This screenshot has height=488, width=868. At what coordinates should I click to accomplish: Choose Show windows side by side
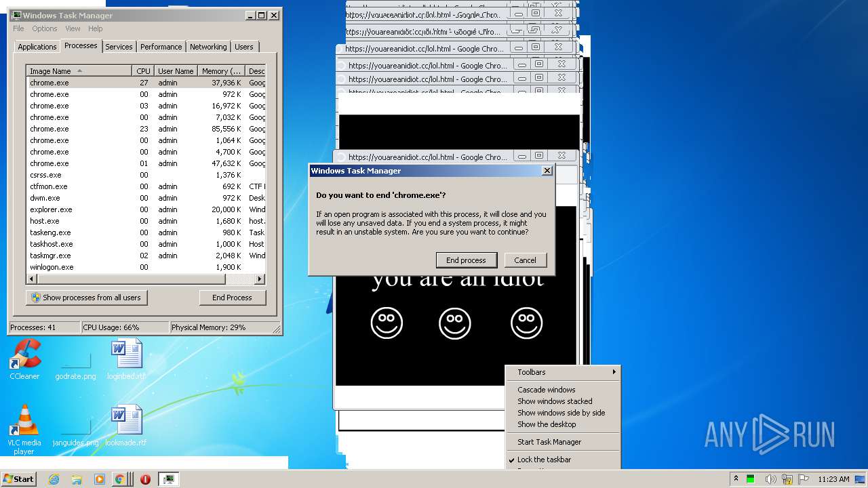[x=563, y=413]
